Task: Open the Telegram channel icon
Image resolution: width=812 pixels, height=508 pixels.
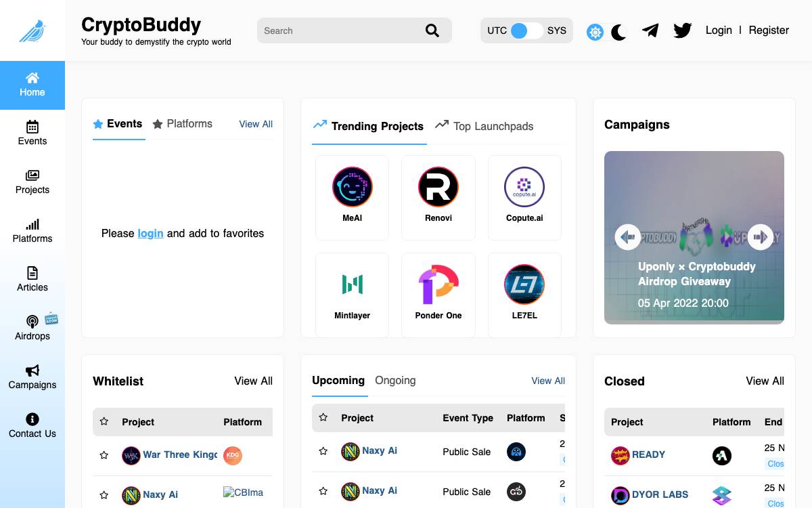Action: pos(650,30)
